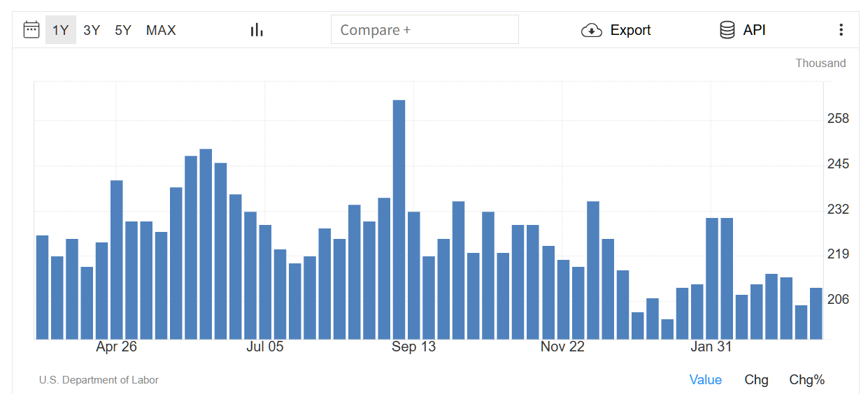Select the 1Y time range

[61, 30]
